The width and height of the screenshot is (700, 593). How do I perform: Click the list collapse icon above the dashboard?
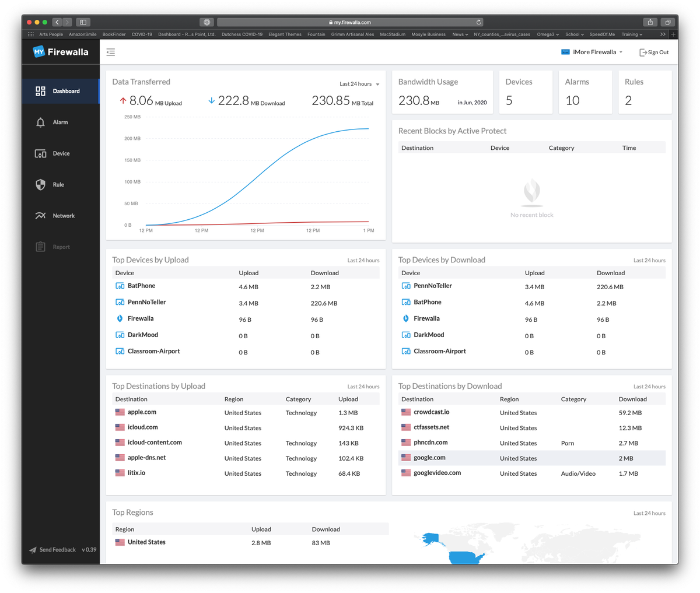click(110, 51)
